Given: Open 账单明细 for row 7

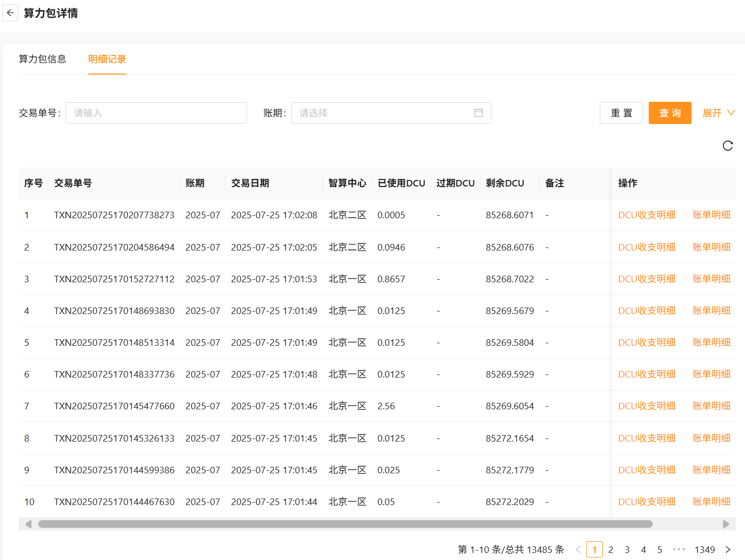Looking at the screenshot, I should pos(711,406).
